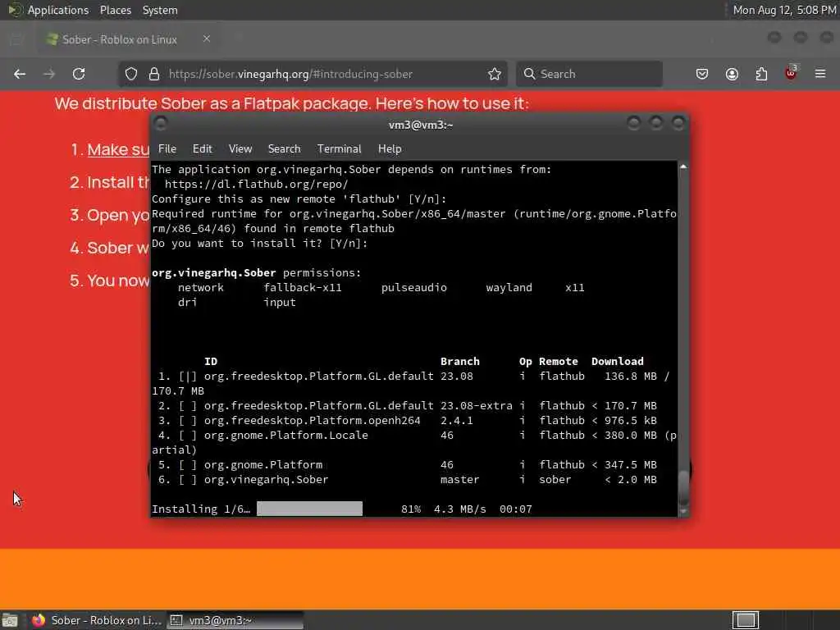Go back using the browser back arrow

tap(20, 74)
